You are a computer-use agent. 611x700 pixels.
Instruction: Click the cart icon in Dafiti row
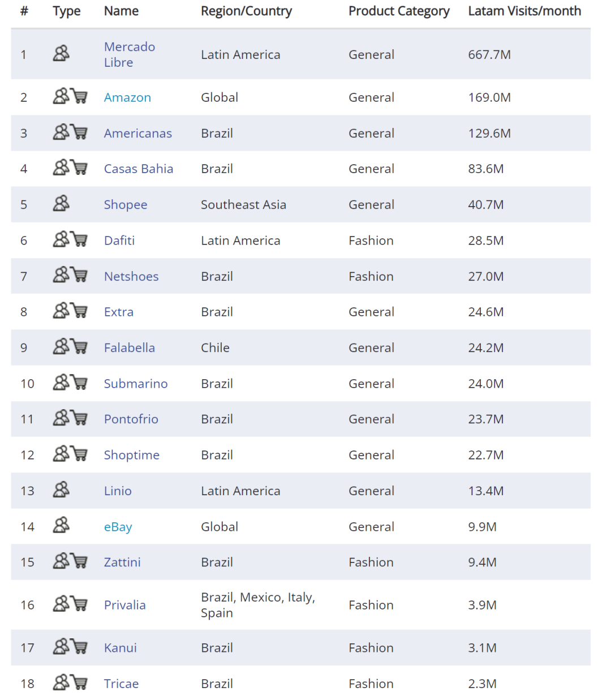tap(80, 240)
